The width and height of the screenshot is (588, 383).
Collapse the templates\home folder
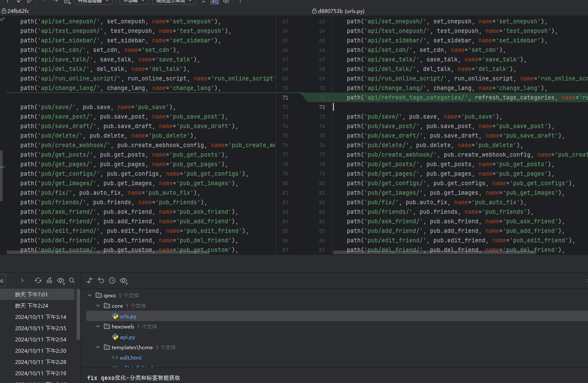(x=98, y=348)
